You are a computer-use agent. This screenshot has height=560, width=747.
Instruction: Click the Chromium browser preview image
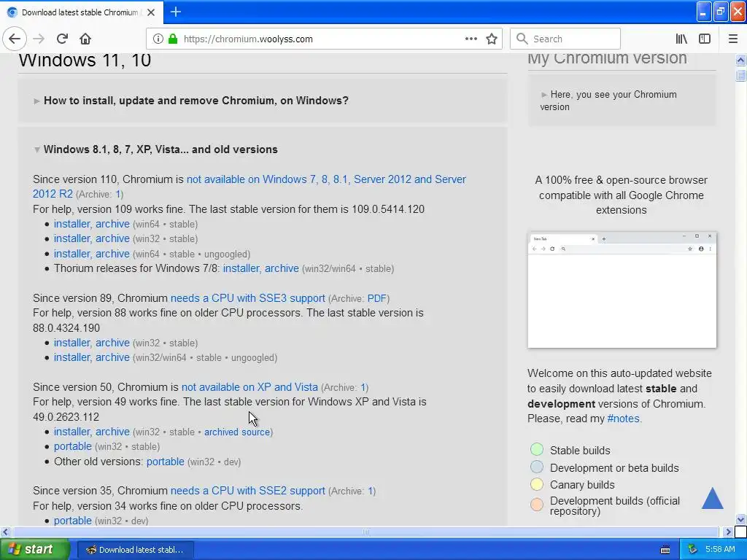[622, 290]
